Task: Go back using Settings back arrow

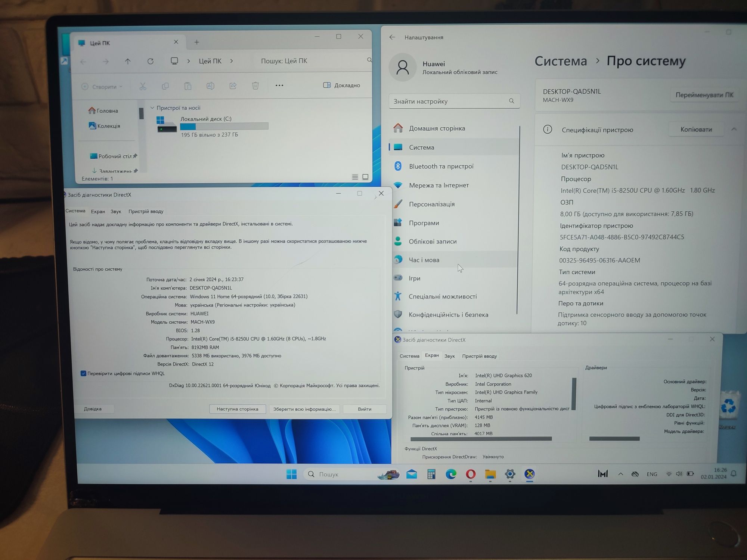Action: 392,37
